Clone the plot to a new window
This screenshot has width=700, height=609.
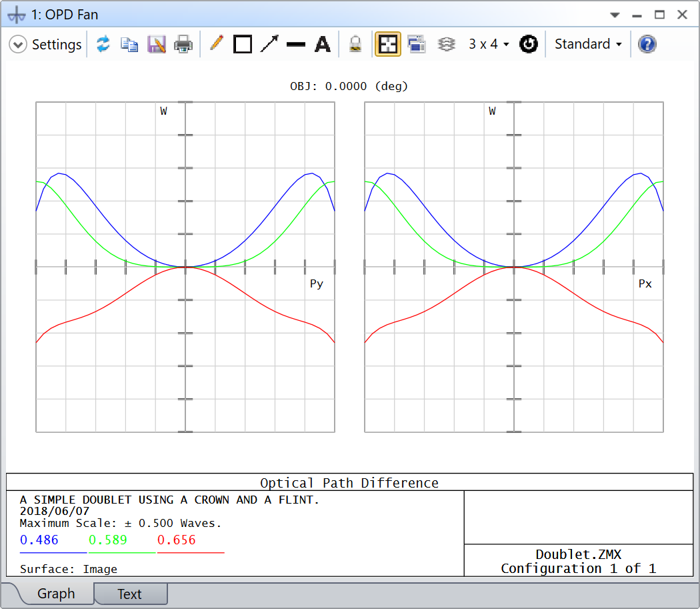pos(417,44)
